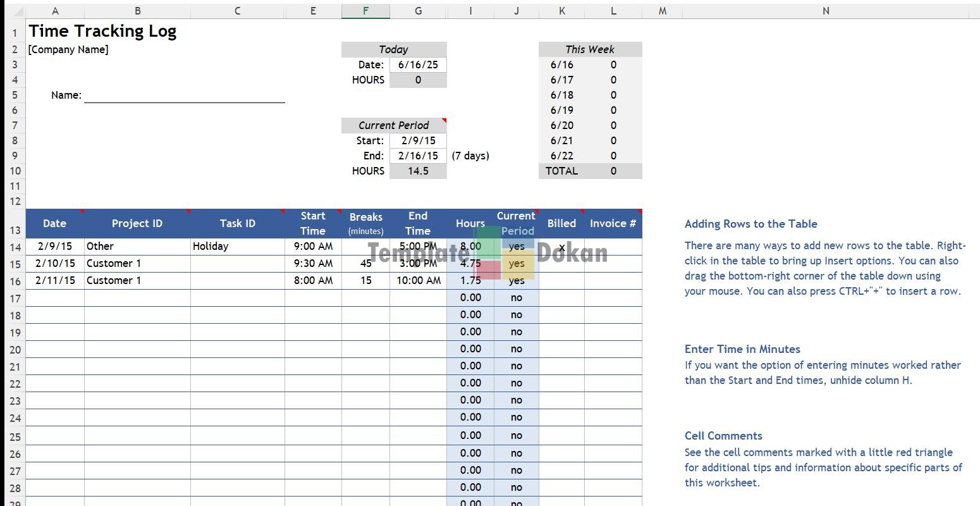Select the Current Period Start date 2/9/15
The image size is (980, 506).
pyautogui.click(x=418, y=140)
